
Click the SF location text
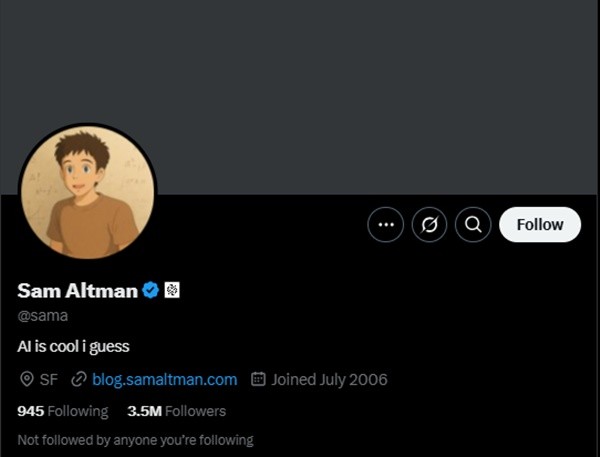point(49,379)
